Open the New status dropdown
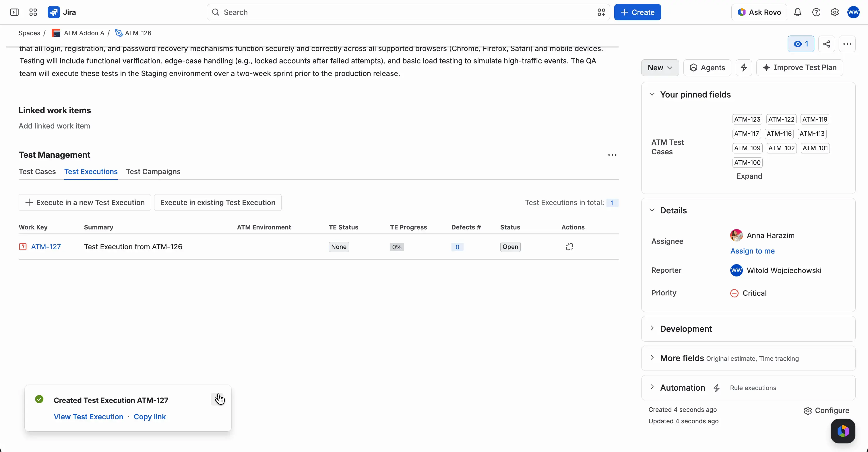Viewport: 868px width, 452px height. 660,68
